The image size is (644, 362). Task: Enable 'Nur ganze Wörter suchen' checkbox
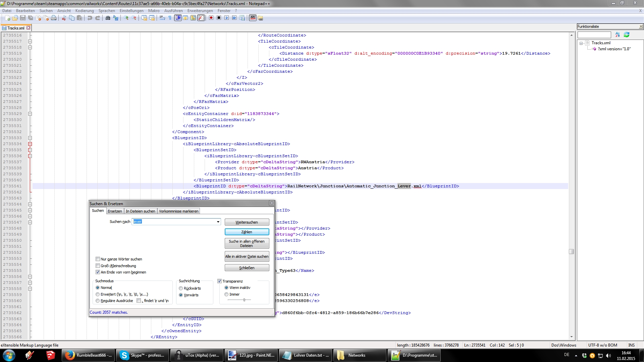pyautogui.click(x=98, y=259)
